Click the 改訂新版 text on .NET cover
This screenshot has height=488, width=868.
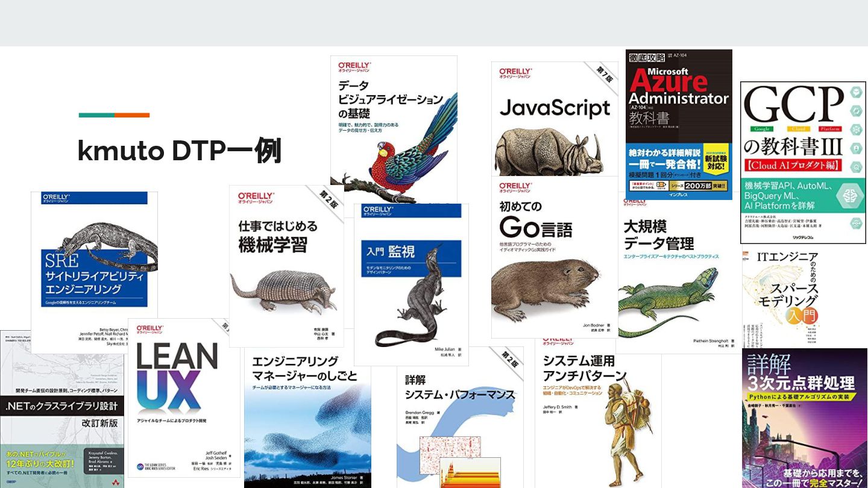[99, 423]
